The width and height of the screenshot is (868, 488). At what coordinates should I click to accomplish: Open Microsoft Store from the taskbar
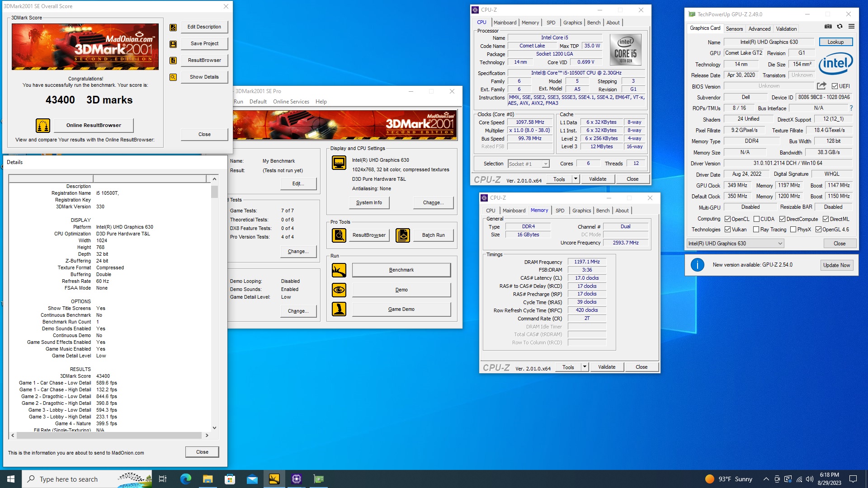tap(230, 479)
